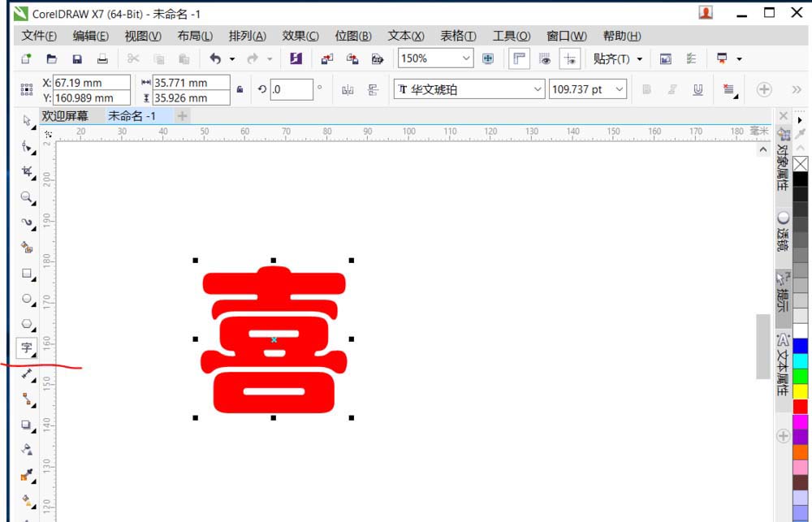Expand the undo history arrow
The height and width of the screenshot is (522, 812).
coord(232,59)
